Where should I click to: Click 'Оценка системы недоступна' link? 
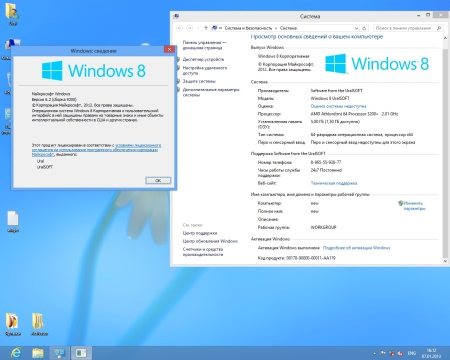338,106
